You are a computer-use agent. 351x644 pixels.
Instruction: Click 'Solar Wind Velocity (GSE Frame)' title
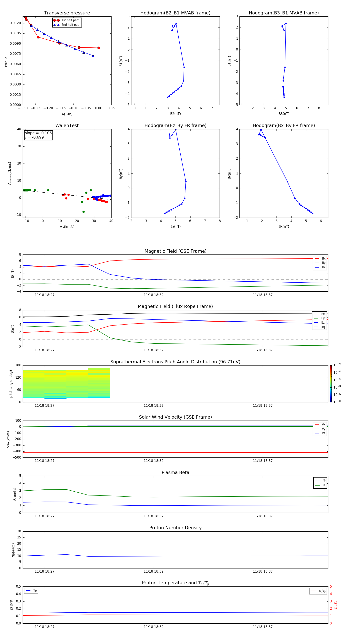tap(175, 417)
